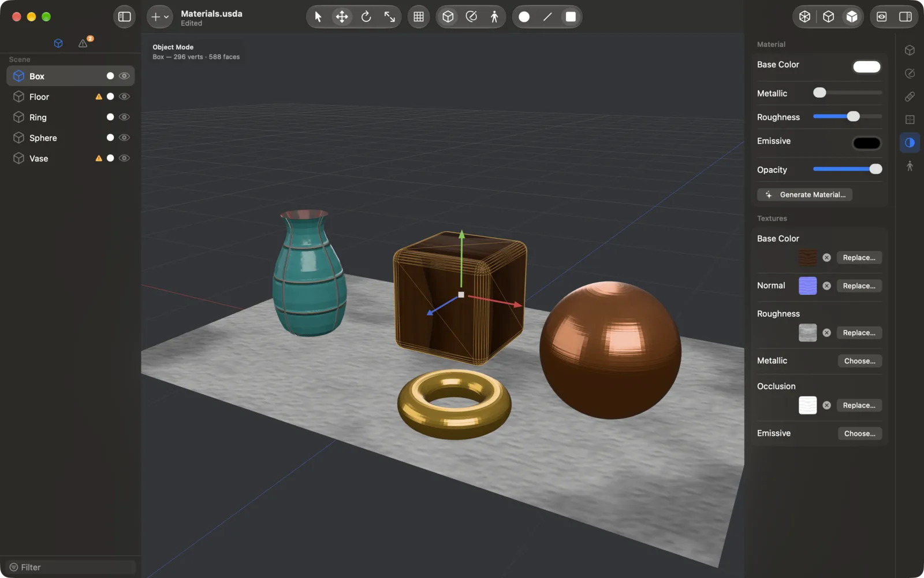The height and width of the screenshot is (578, 924).
Task: Switch to object mode cube icon
Action: 448,17
